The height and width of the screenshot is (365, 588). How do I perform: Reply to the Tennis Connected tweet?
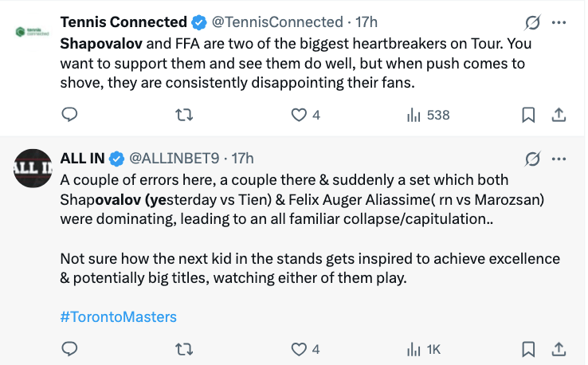coord(69,115)
